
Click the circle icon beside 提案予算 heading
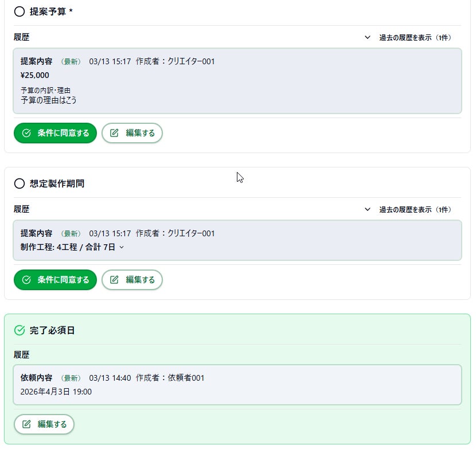tap(19, 11)
